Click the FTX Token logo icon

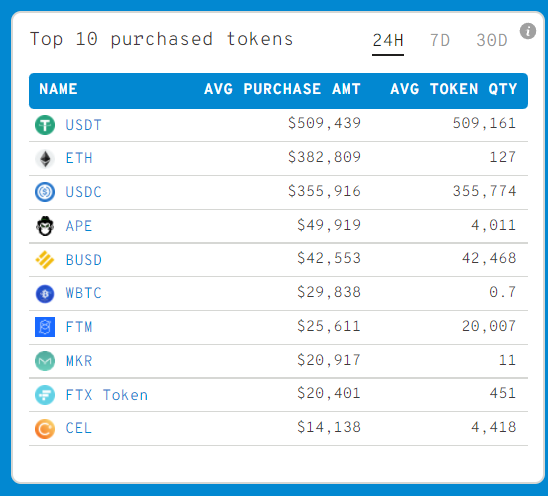coord(45,395)
